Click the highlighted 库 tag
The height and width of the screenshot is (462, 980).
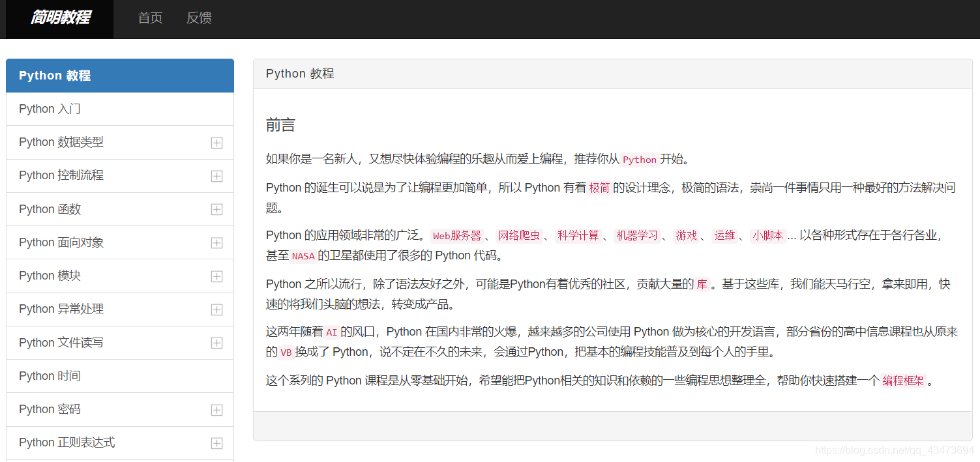point(702,285)
